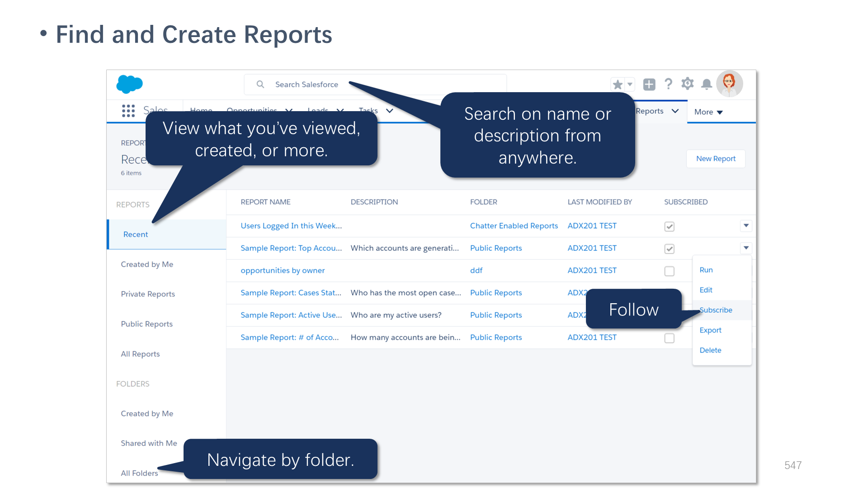The height and width of the screenshot is (488, 868).
Task: Select Shared with Me folders
Action: click(149, 443)
